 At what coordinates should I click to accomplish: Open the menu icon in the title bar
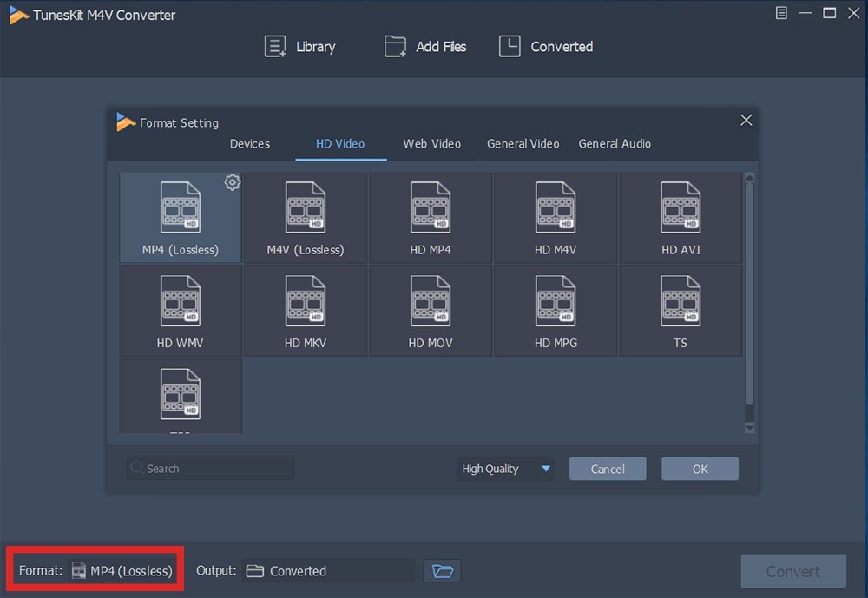click(x=781, y=13)
